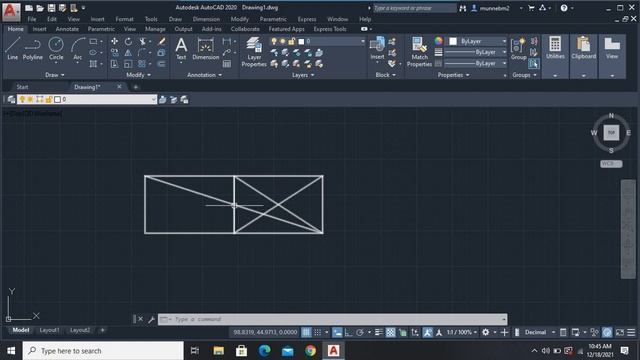Image resolution: width=640 pixels, height=360 pixels.
Task: Click the Group tool
Action: (x=518, y=49)
